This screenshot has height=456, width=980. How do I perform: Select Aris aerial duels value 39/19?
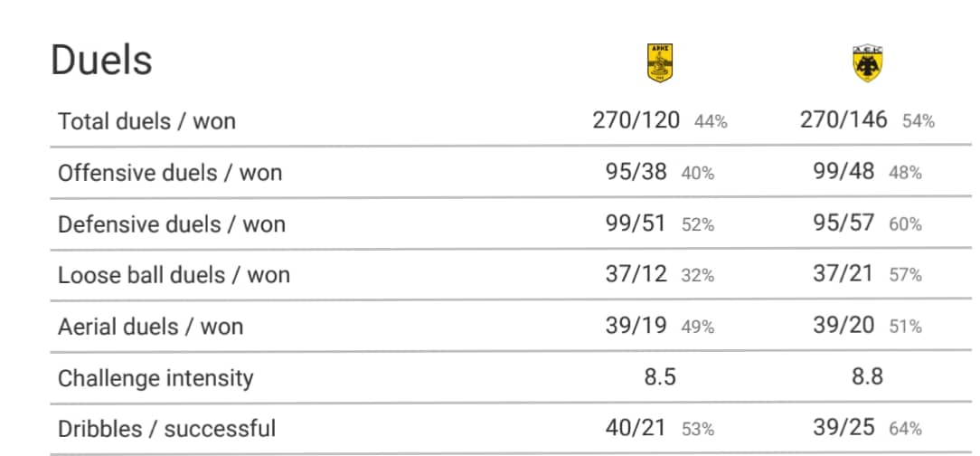[x=636, y=326]
